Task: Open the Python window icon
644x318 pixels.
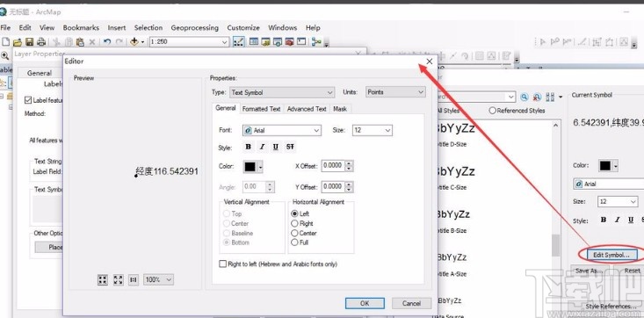Action: coord(301,42)
